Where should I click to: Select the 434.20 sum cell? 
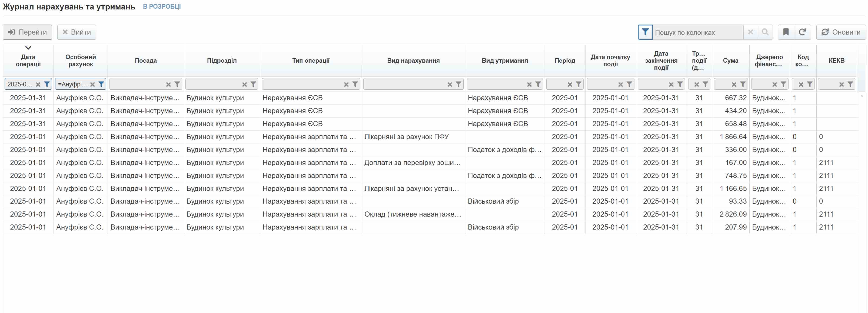click(730, 111)
